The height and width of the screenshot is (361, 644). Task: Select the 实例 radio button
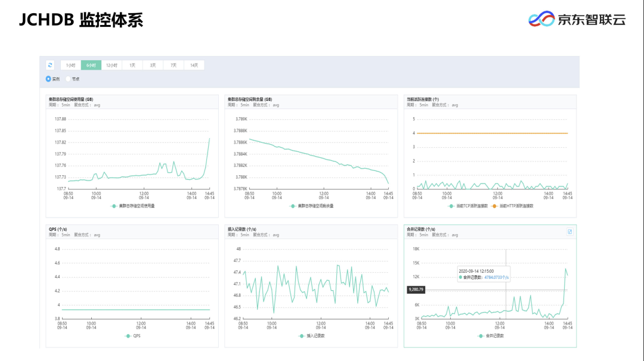pyautogui.click(x=49, y=79)
